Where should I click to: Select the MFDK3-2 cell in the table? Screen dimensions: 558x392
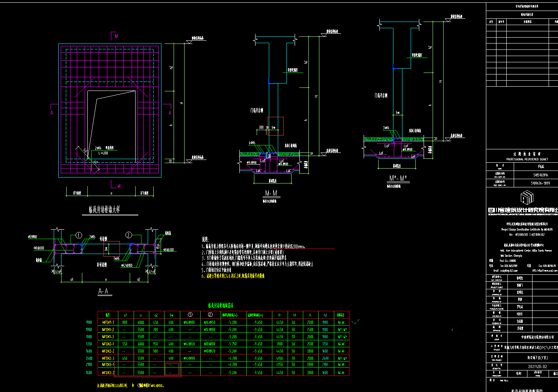pos(108,373)
